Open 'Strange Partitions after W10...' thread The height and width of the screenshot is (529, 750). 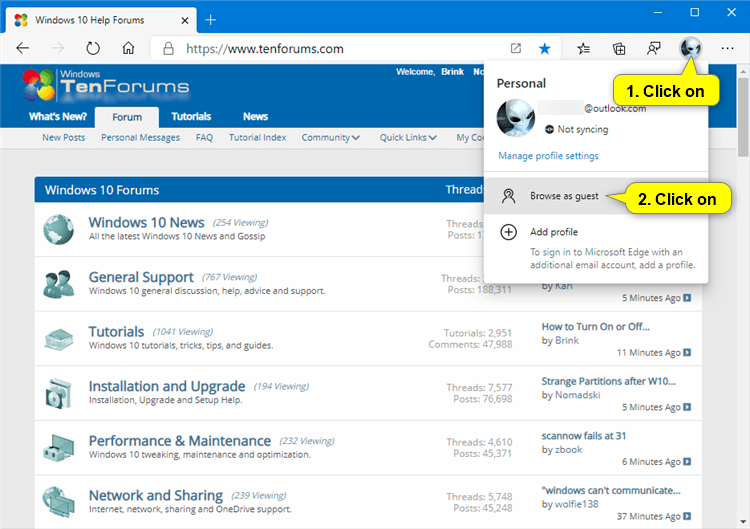(608, 381)
